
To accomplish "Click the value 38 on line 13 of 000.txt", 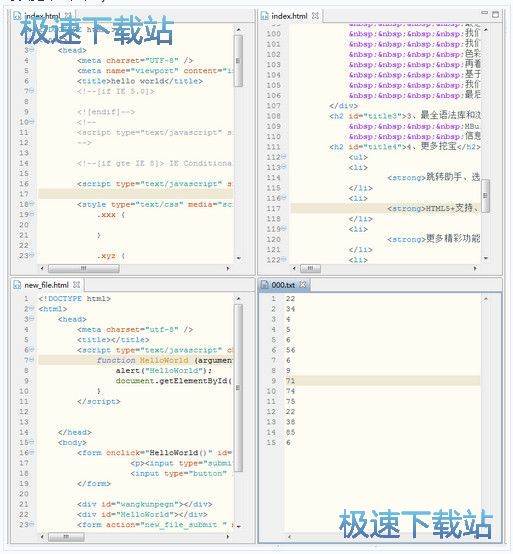I will tap(290, 422).
